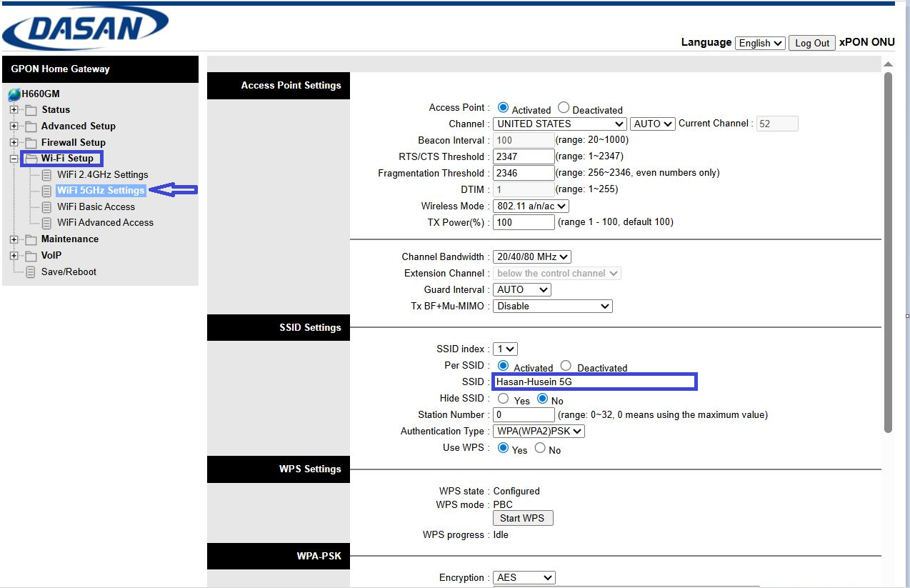
Task: Click the DASAN logo
Action: tap(86, 29)
